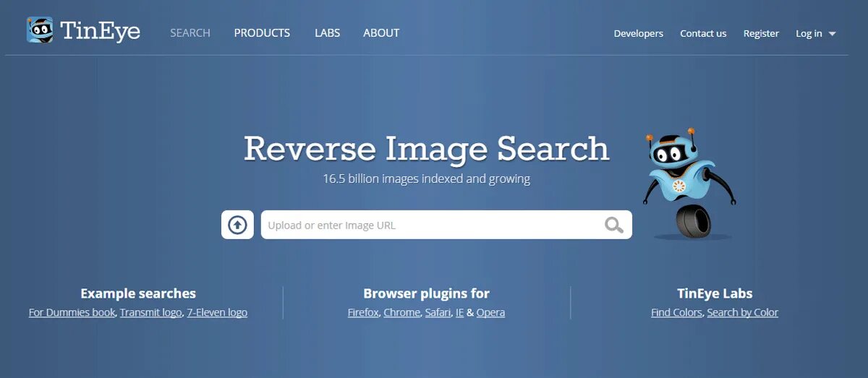Click the TinEye robot logo icon
This screenshot has width=868, height=378.
pos(40,30)
